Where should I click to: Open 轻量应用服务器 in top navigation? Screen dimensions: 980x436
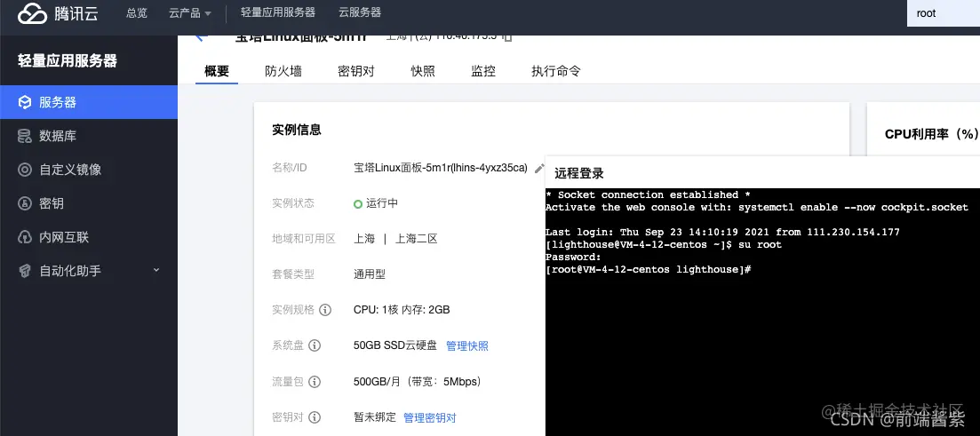278,12
